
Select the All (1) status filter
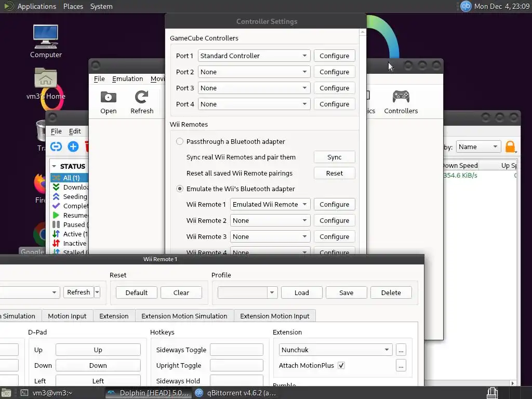(70, 178)
